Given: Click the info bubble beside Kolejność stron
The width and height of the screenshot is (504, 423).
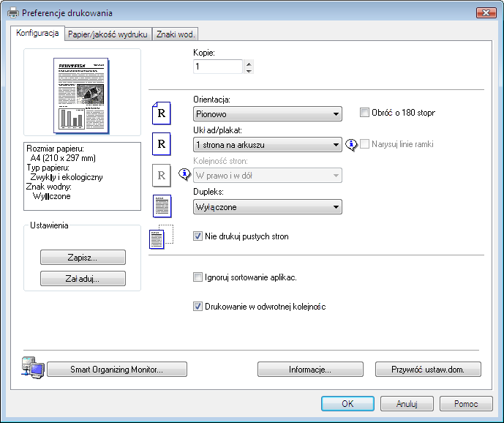Looking at the screenshot, I should click(184, 174).
